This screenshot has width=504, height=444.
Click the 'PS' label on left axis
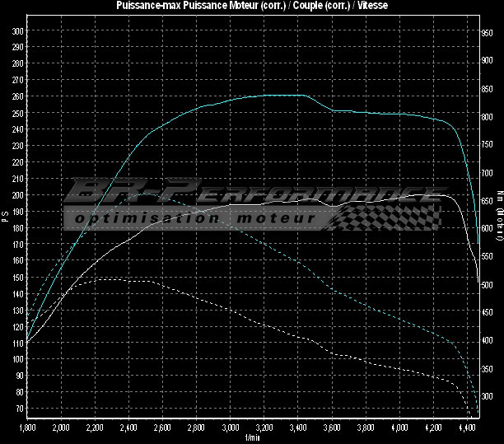[6, 216]
